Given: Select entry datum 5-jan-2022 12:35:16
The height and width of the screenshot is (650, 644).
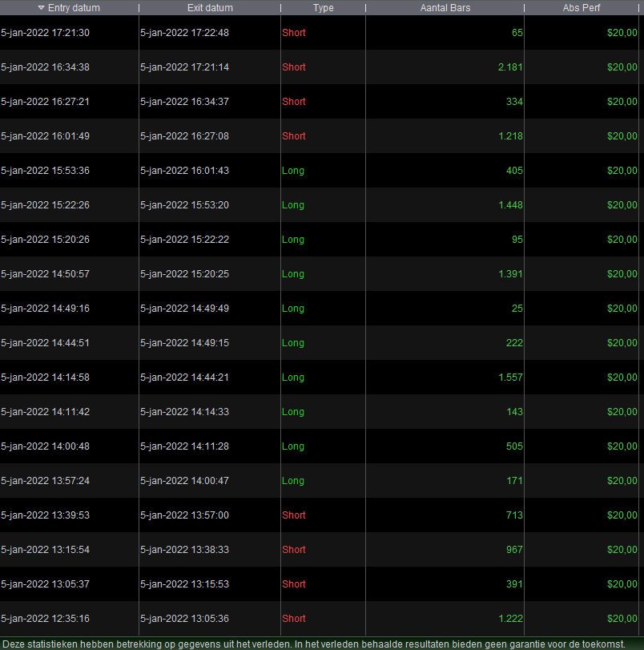Looking at the screenshot, I should coord(45,618).
